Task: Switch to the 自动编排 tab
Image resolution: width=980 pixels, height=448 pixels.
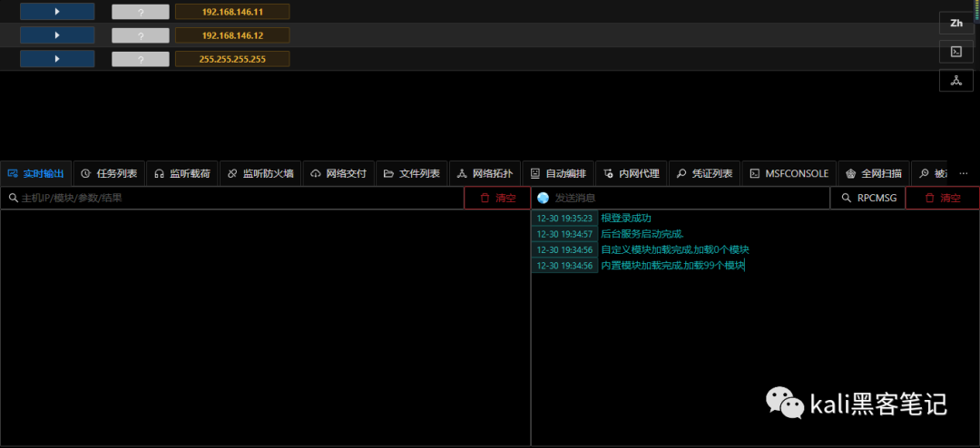Action: pos(558,174)
